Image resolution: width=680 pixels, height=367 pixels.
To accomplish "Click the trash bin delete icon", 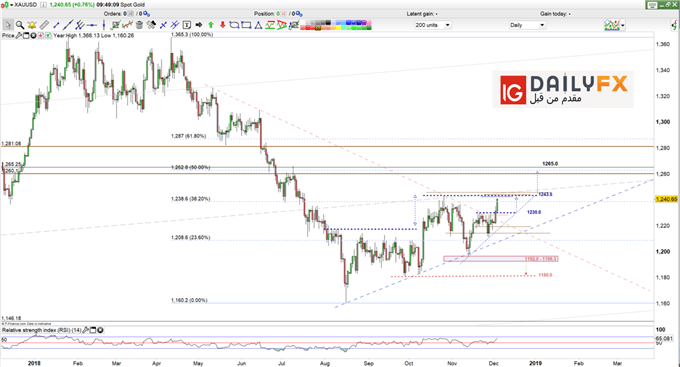I will [139, 25].
